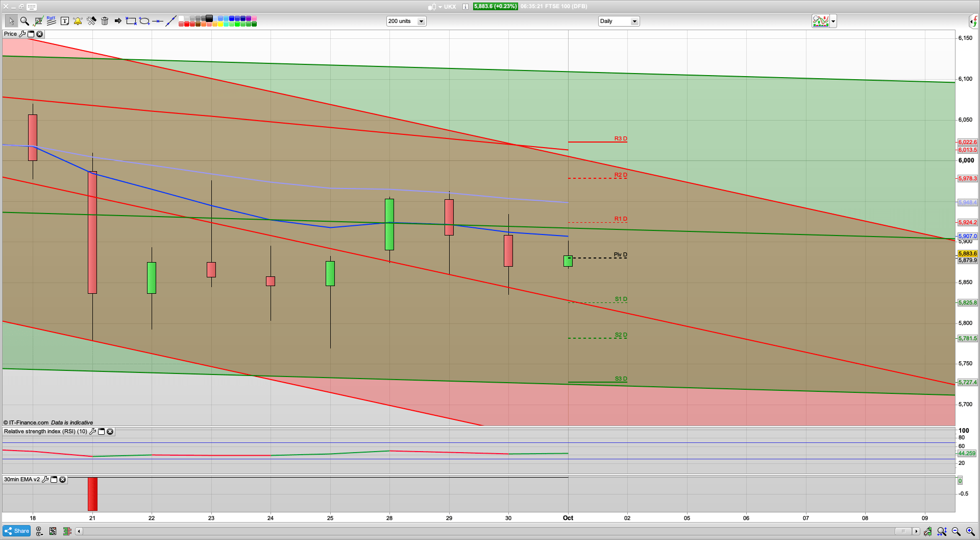Image resolution: width=980 pixels, height=540 pixels.
Task: Click the blue Share button
Action: 16,531
